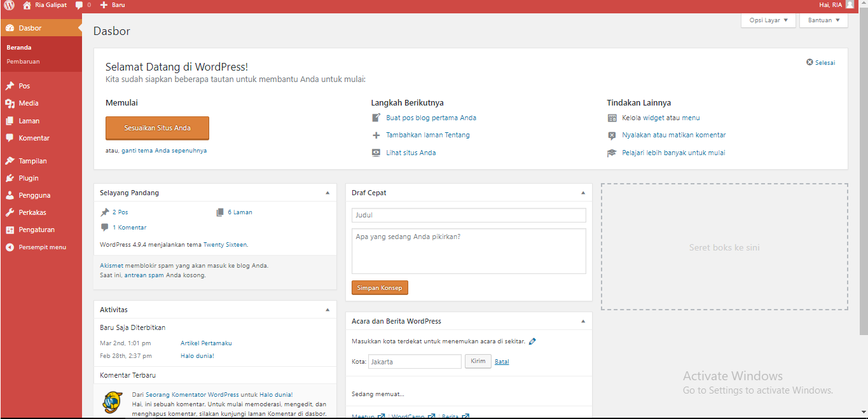Click the Meetup external link
Viewport: 868px width, 419px height.
tap(369, 416)
